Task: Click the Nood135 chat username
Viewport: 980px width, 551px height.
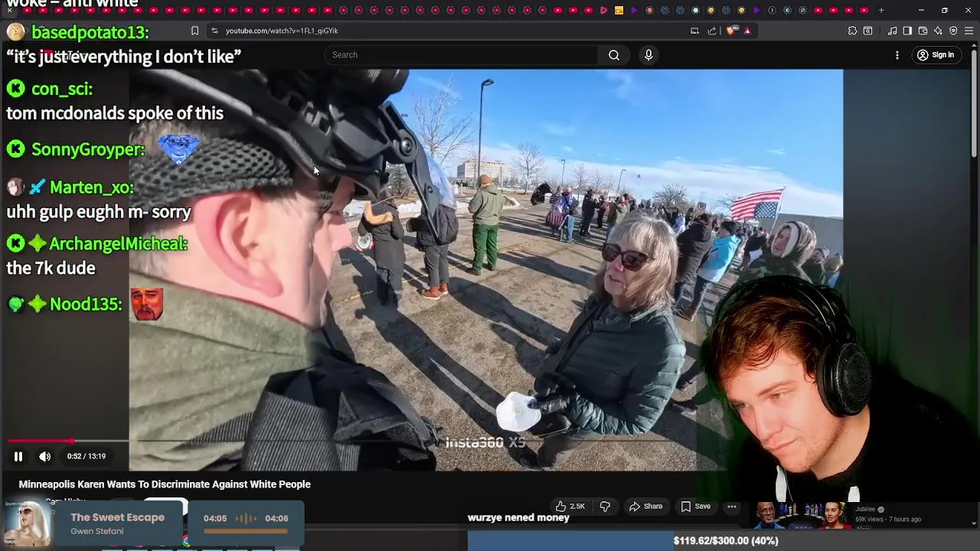Action: click(x=86, y=304)
